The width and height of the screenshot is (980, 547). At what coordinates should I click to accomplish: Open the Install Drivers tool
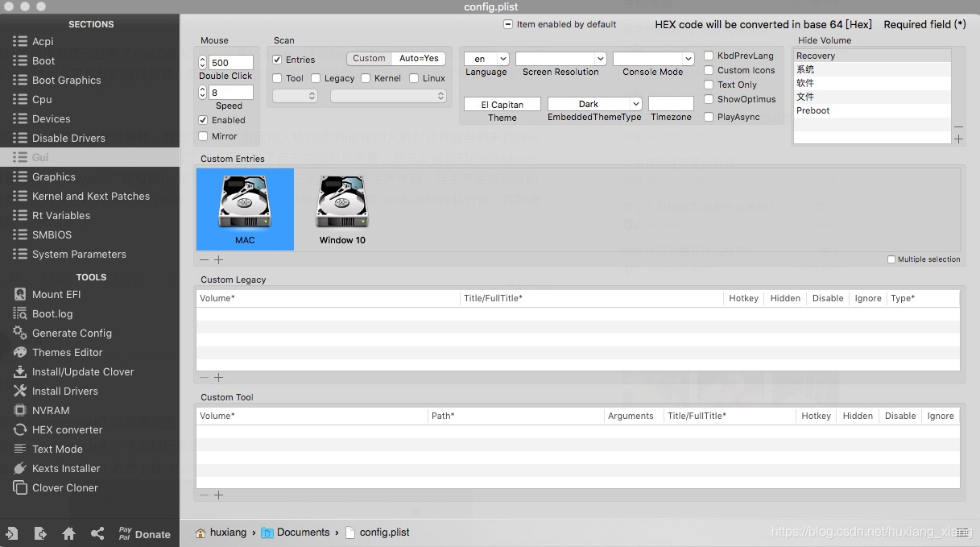64,391
